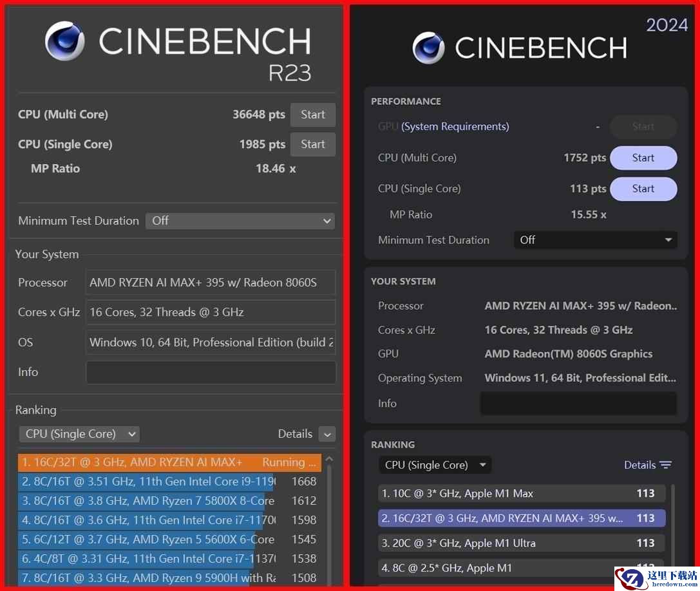
Task: Start the R23 CPU Multi Core test
Action: tap(312, 115)
